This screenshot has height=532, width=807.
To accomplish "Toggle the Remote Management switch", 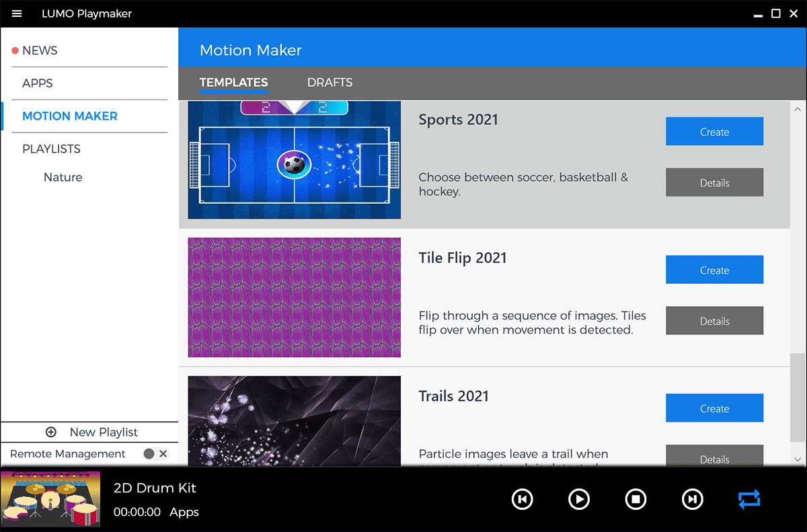I will click(x=155, y=454).
